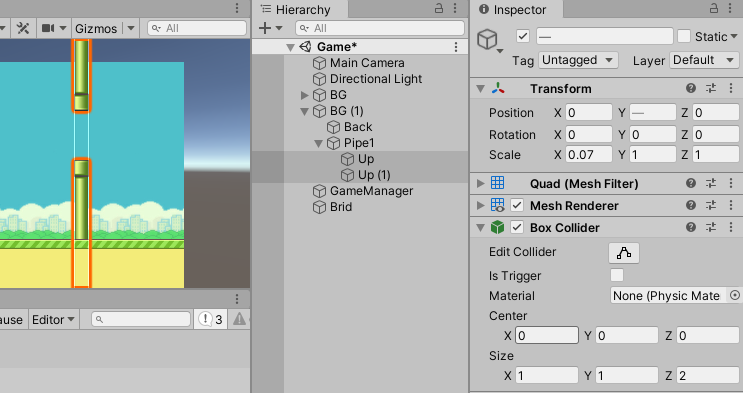Open the Game scene options menu
This screenshot has width=743, height=393.
point(456,47)
